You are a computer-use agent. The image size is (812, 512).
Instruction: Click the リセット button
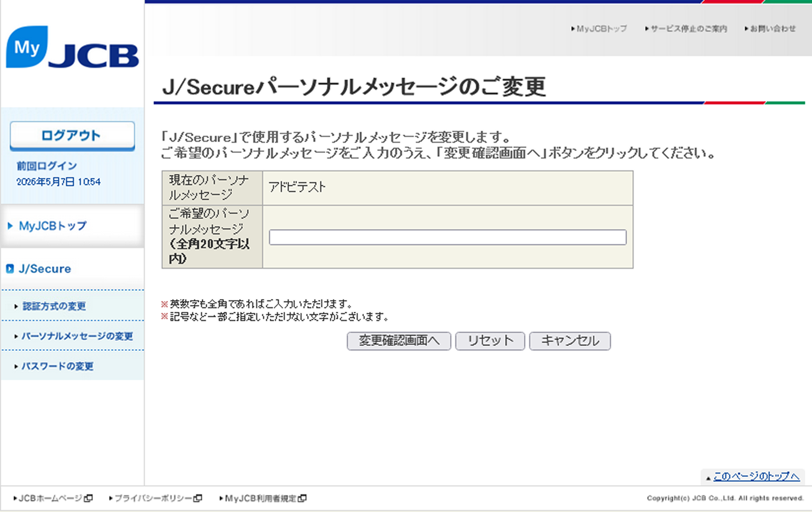490,341
